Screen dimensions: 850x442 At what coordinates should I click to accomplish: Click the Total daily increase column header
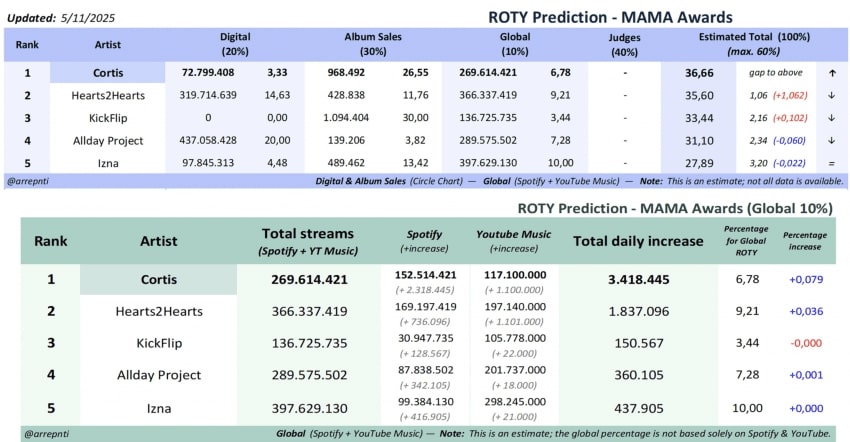(636, 241)
